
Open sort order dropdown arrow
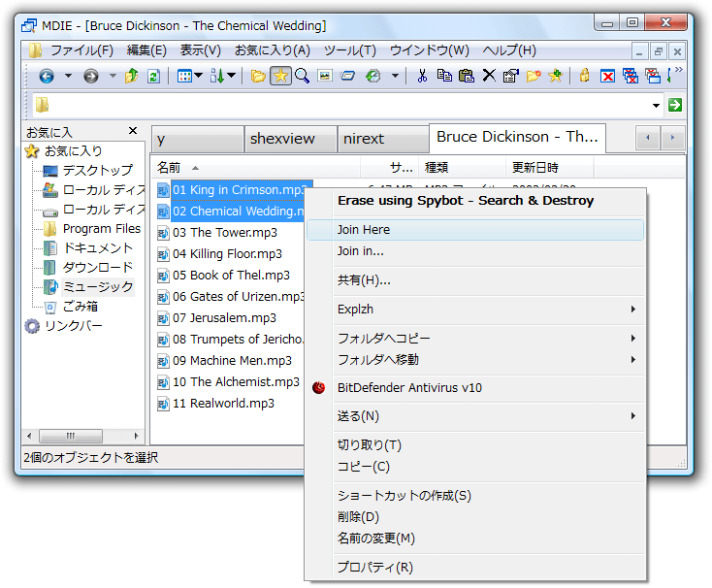point(232,76)
